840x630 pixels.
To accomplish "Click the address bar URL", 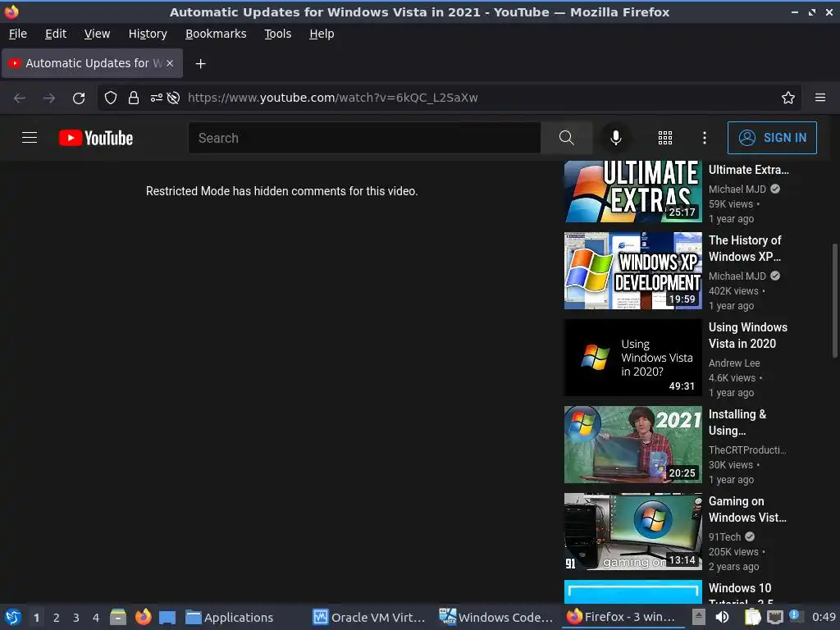I will (333, 98).
